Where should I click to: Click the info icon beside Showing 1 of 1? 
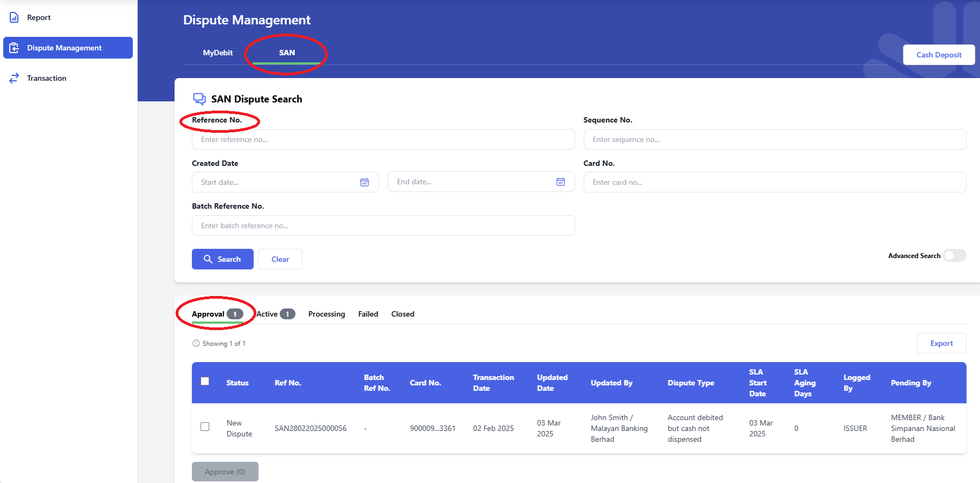[x=196, y=343]
